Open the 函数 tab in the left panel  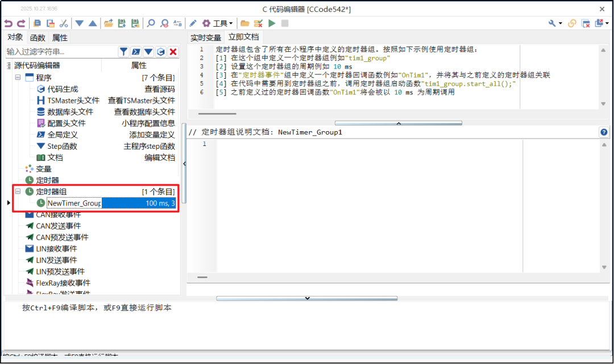coord(37,37)
